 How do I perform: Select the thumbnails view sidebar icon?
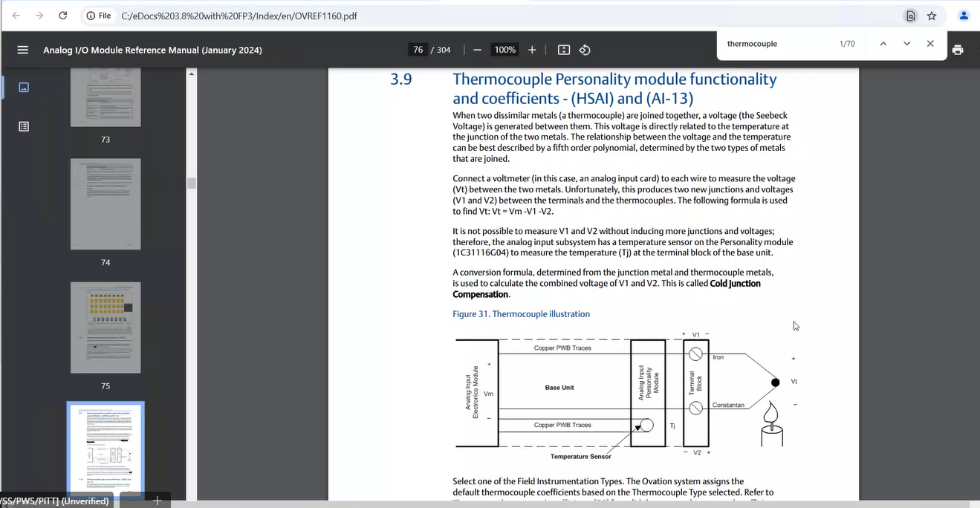(x=24, y=88)
